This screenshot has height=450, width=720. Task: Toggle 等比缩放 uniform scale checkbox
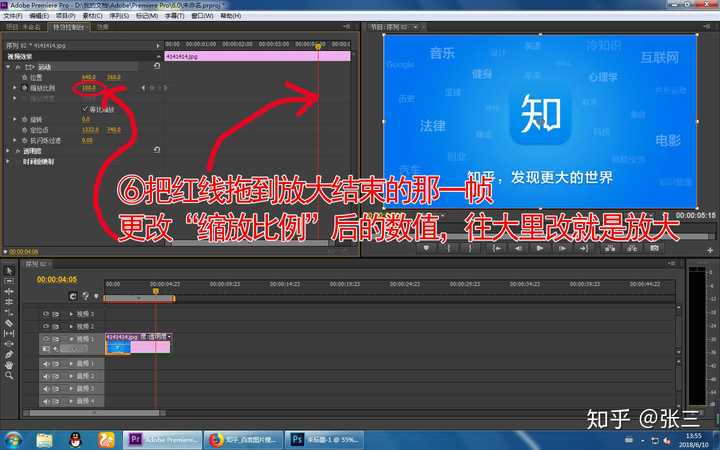click(x=84, y=109)
